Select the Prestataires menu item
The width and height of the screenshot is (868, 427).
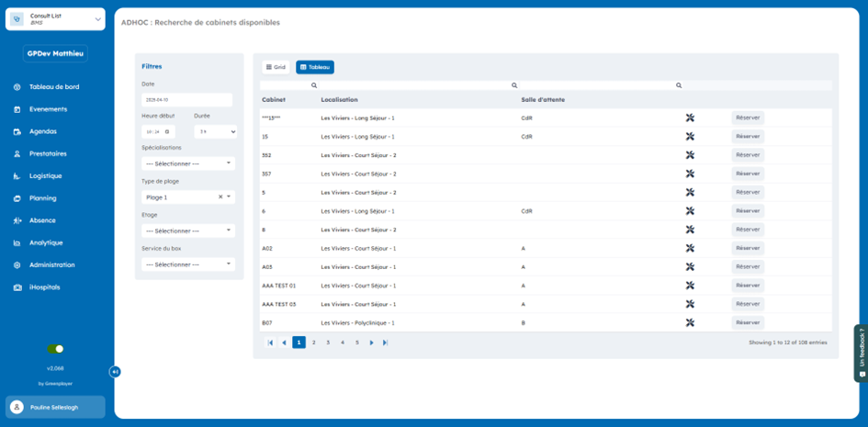(48, 153)
